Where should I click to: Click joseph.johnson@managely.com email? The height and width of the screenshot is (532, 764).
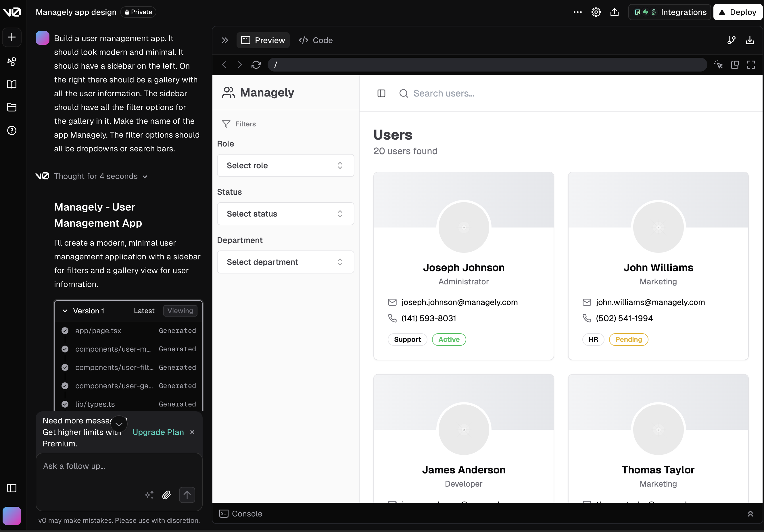(x=460, y=302)
